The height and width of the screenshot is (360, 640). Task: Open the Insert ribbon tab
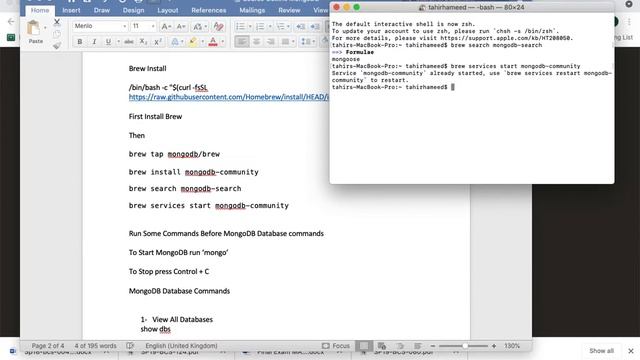(x=71, y=10)
